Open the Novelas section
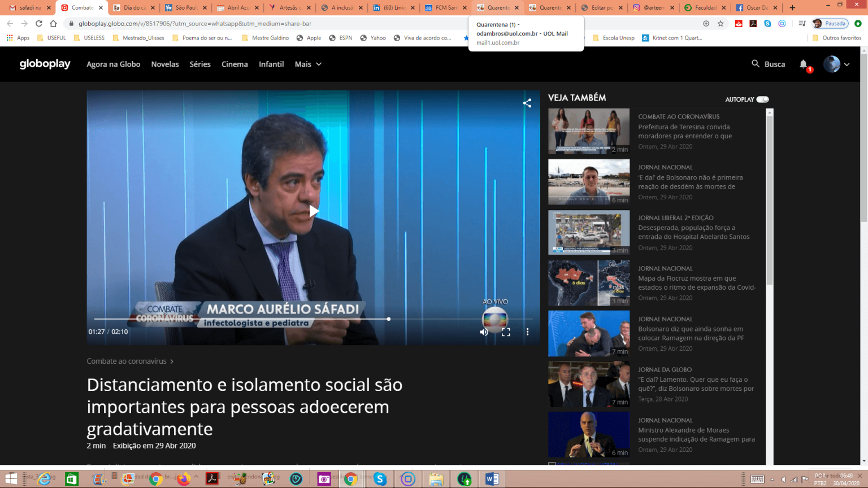 pyautogui.click(x=165, y=64)
